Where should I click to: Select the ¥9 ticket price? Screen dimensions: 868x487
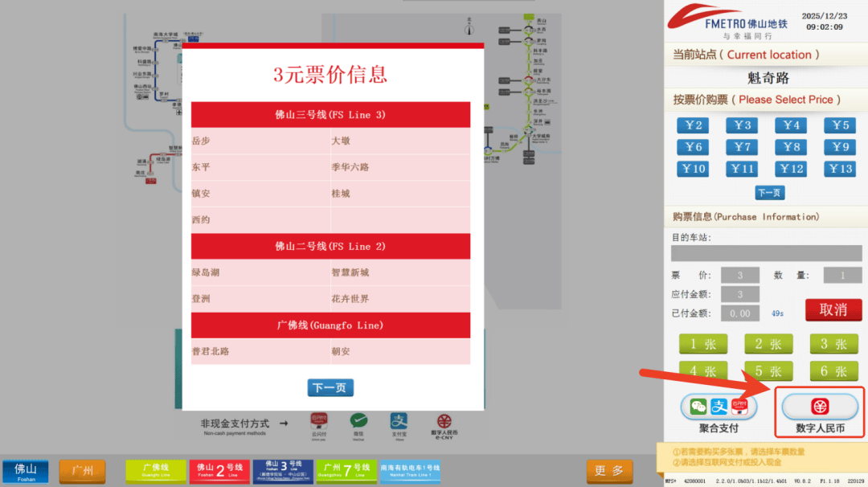tap(840, 147)
